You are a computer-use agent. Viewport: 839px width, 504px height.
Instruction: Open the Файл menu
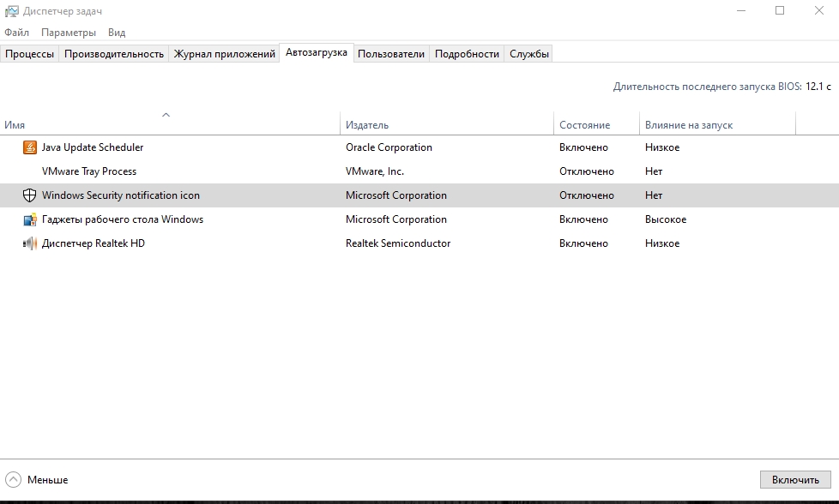pos(16,33)
